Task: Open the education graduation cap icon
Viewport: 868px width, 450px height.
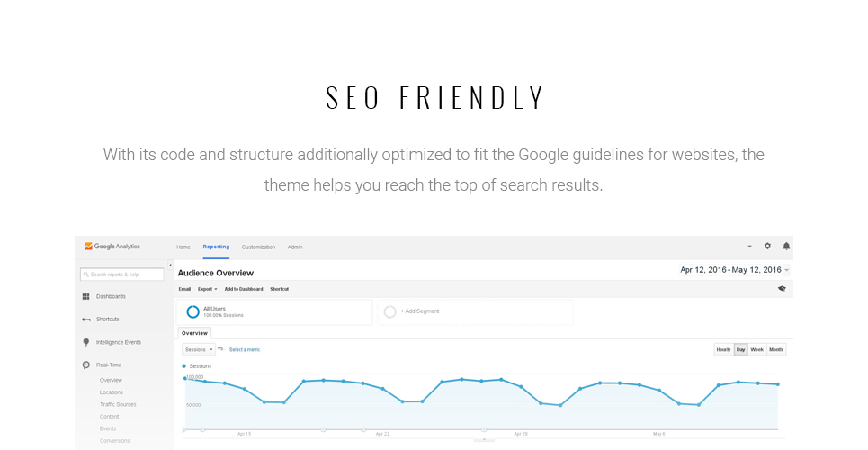Action: coord(782,289)
